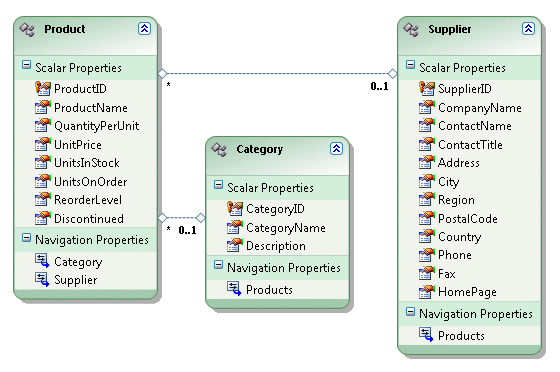This screenshot has width=560, height=372.
Task: Click the ProductName property icon
Action: pyautogui.click(x=42, y=107)
